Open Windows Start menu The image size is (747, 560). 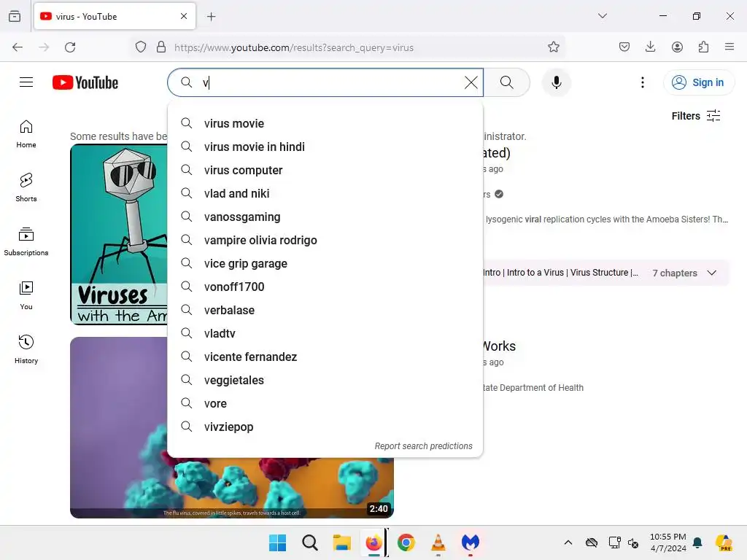point(277,542)
